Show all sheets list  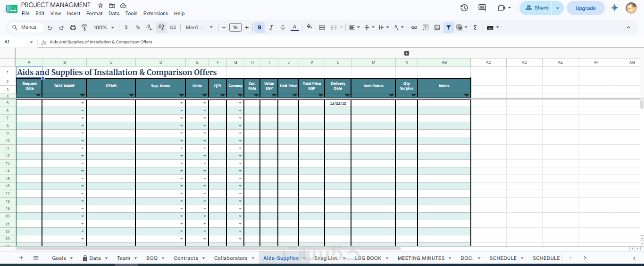(36, 258)
